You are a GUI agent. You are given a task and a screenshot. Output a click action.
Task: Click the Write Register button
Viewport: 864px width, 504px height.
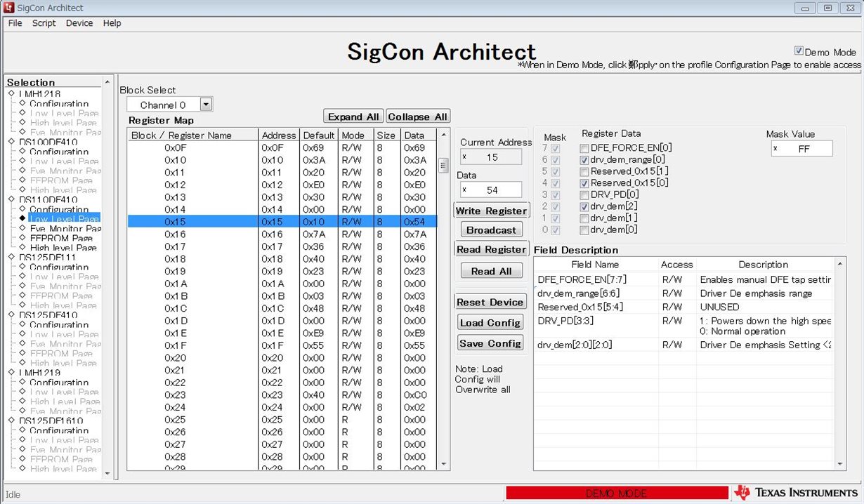coord(491,211)
